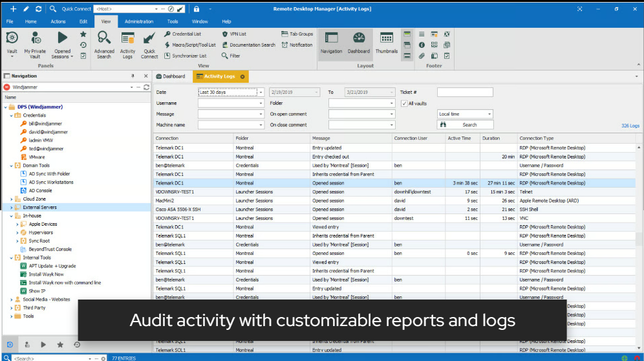Launch Quick Connect from the ribbon
The width and height of the screenshot is (644, 361).
(149, 39)
